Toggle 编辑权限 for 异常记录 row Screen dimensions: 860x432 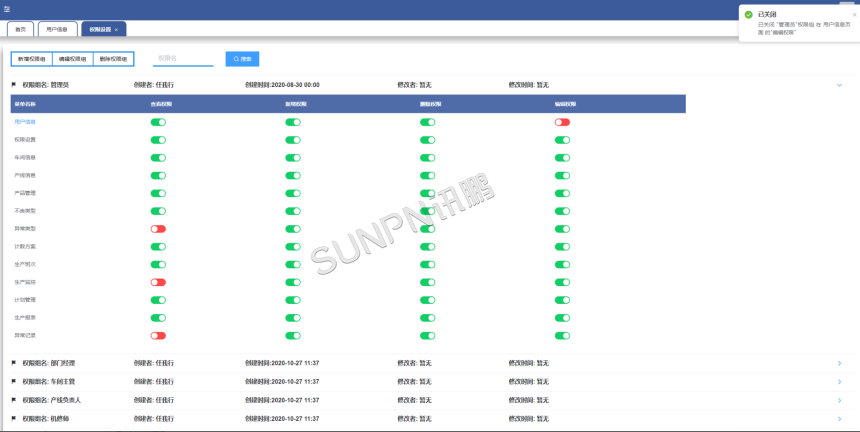pyautogui.click(x=562, y=336)
